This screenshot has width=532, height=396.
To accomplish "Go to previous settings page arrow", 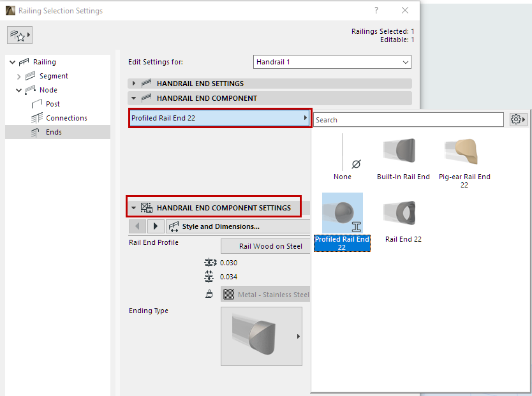I will pos(137,226).
